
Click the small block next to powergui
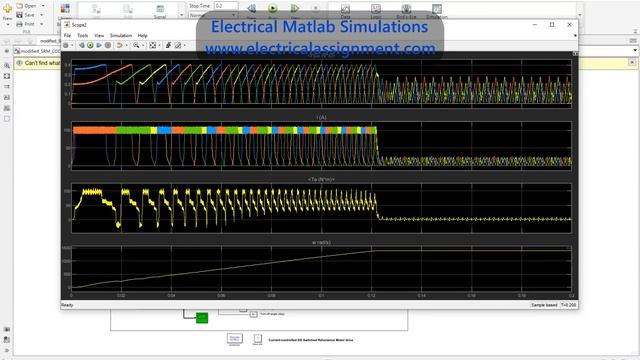click(x=258, y=339)
